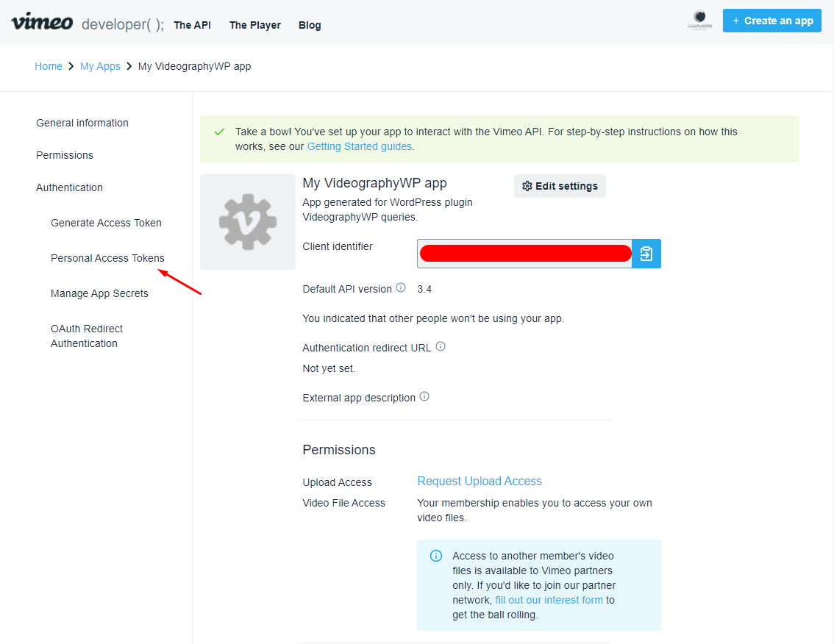Select General information in the sidebar
Screen dimensions: 834x644
[x=82, y=123]
